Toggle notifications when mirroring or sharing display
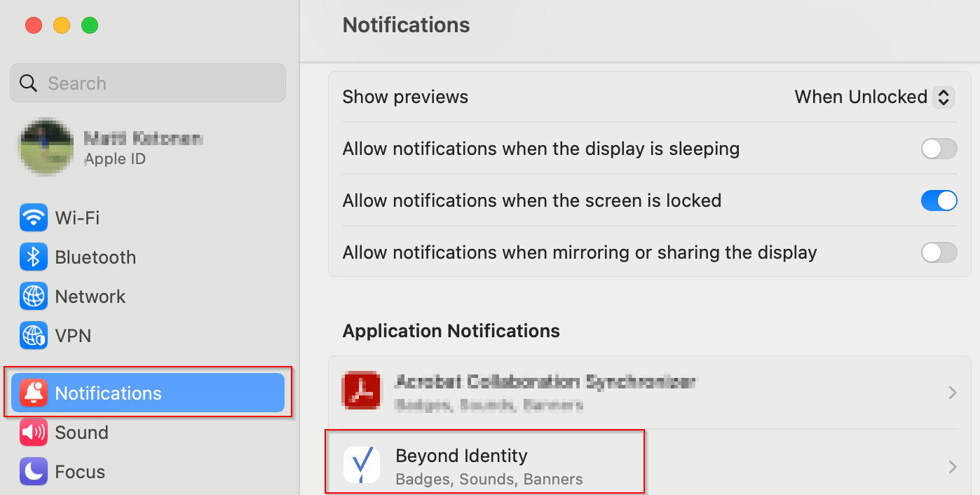Screen dimensions: 980x495 click(x=939, y=252)
